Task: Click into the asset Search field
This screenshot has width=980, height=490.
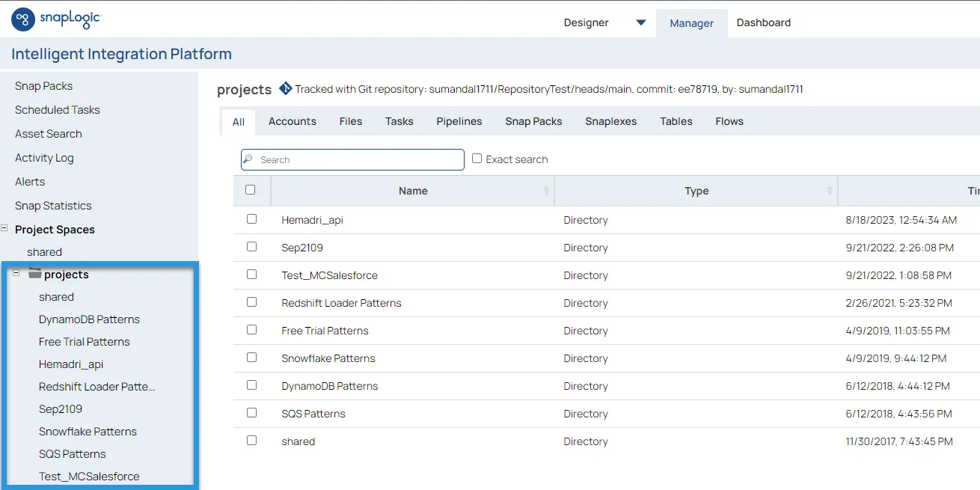Action: click(x=359, y=160)
